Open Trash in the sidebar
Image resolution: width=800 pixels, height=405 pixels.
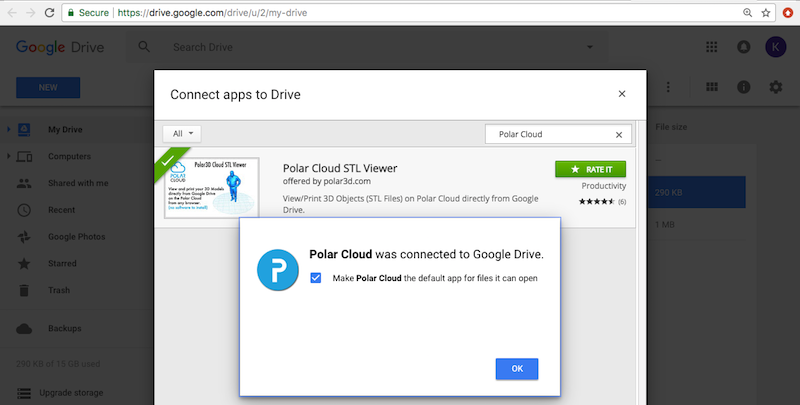click(x=59, y=290)
